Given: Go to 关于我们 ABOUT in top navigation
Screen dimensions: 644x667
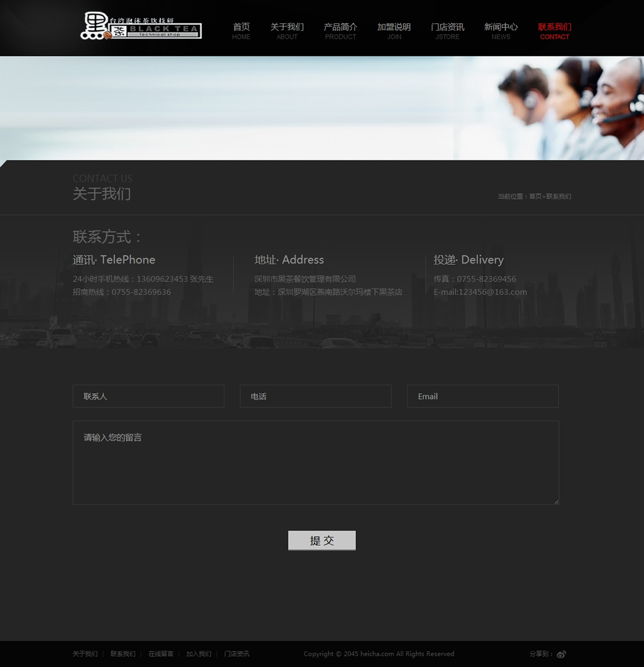Looking at the screenshot, I should pos(287,31).
